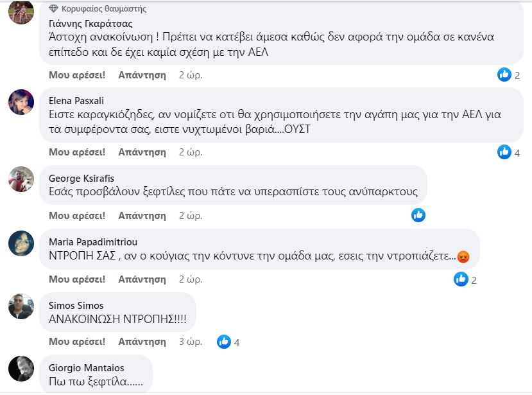The height and width of the screenshot is (395, 532).
Task: Toggle Μου αρέσει on Simos Simos's comment
Action: pos(77,342)
